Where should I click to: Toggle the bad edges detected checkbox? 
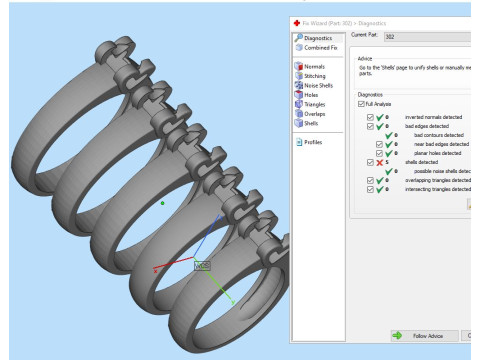[x=370, y=126]
